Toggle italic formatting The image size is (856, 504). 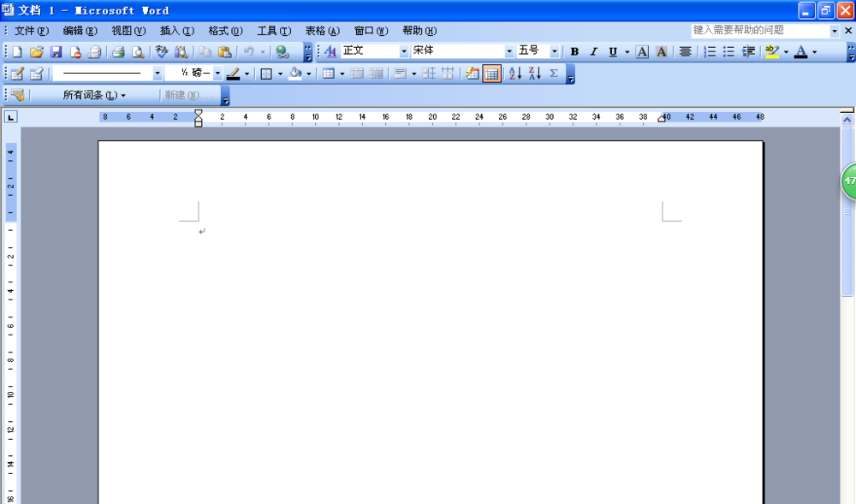pos(593,52)
